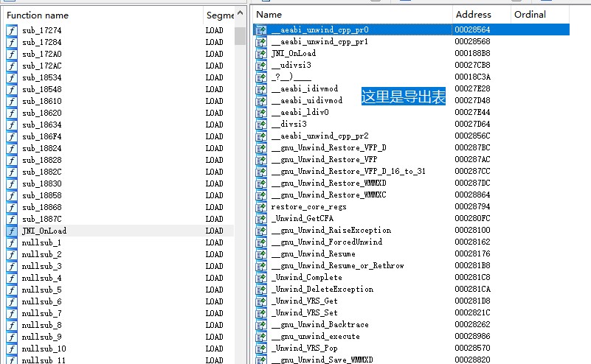This screenshot has width=591, height=364.
Task: Select _Unwind_VRS_Set export
Action: click(x=411, y=313)
